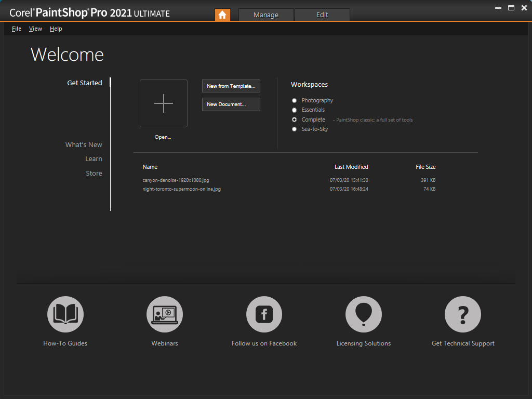Click the plus Open image tile

click(164, 103)
